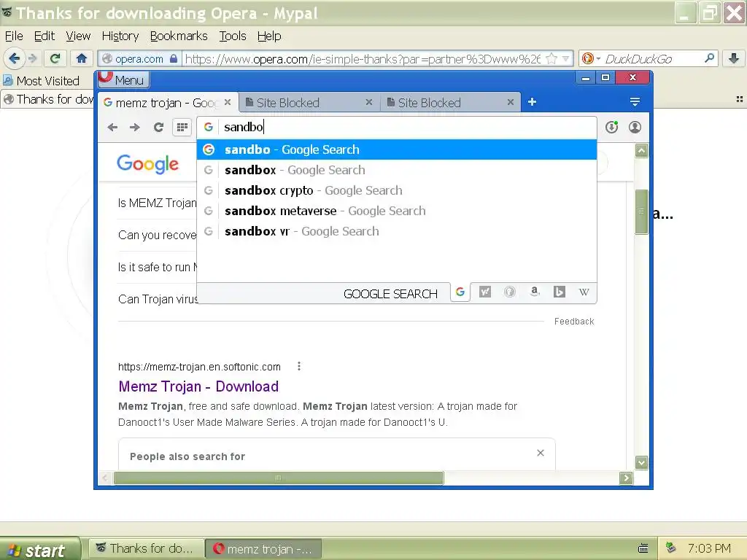Switch to the 'memz trojan - Goog' tab
Screen dimensions: 747x560
tap(167, 102)
